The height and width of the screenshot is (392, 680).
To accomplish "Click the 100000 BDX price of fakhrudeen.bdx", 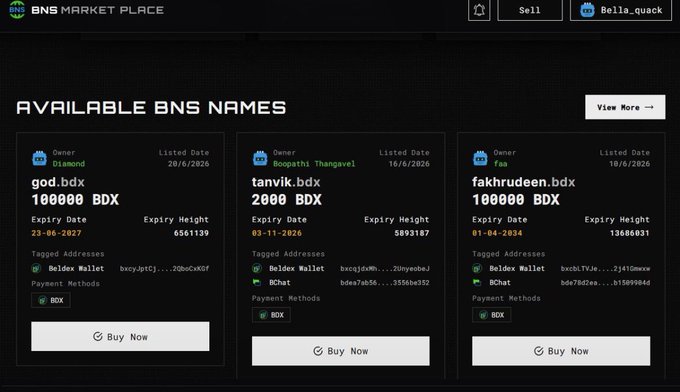I will (516, 199).
